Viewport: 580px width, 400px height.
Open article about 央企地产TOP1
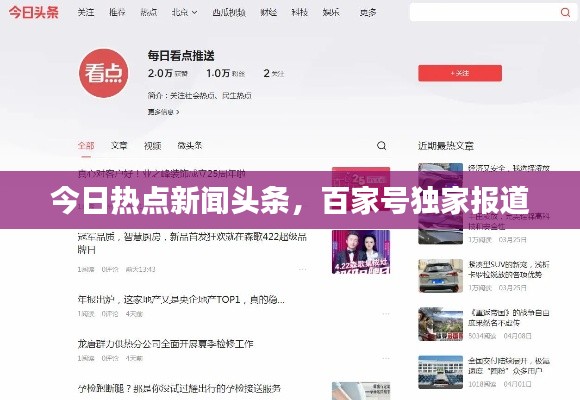tap(181, 299)
